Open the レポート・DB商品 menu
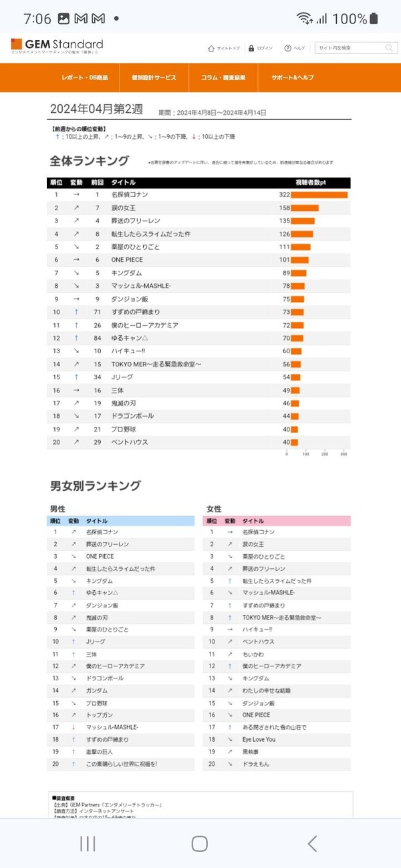The image size is (401, 868). (84, 77)
